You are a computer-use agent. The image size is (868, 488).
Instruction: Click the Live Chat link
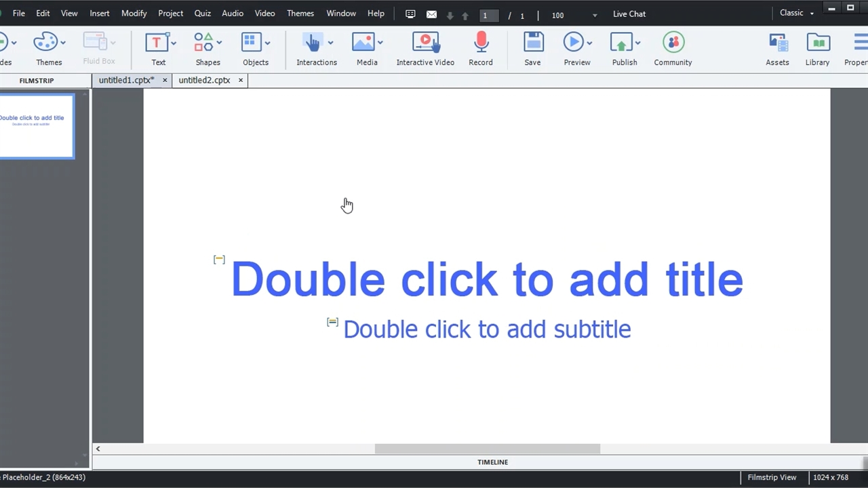[x=629, y=14]
